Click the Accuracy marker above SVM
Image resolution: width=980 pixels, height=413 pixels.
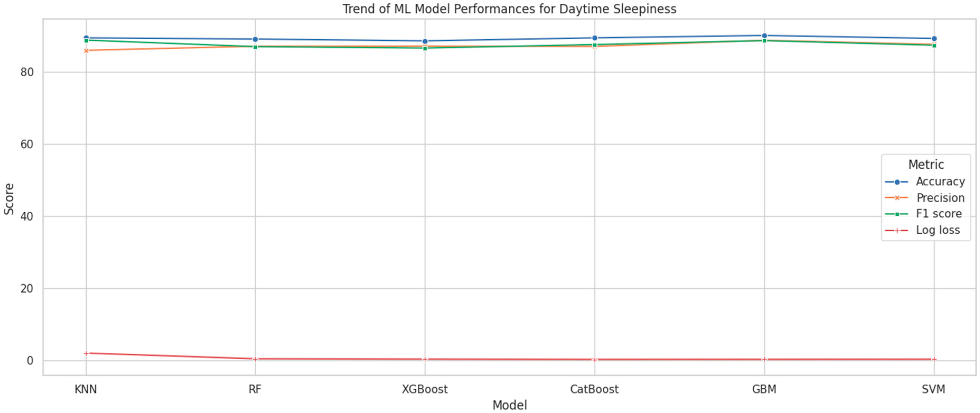934,38
